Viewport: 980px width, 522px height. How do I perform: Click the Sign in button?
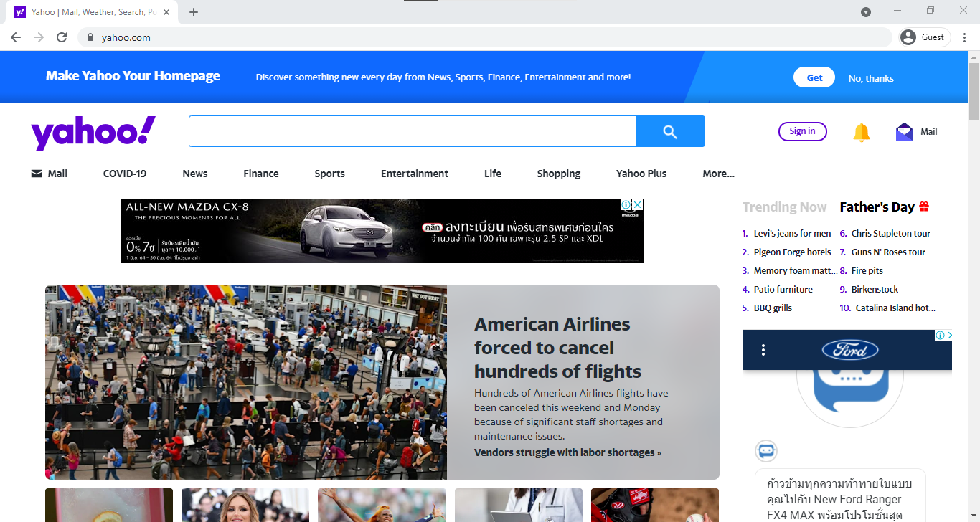(x=802, y=131)
